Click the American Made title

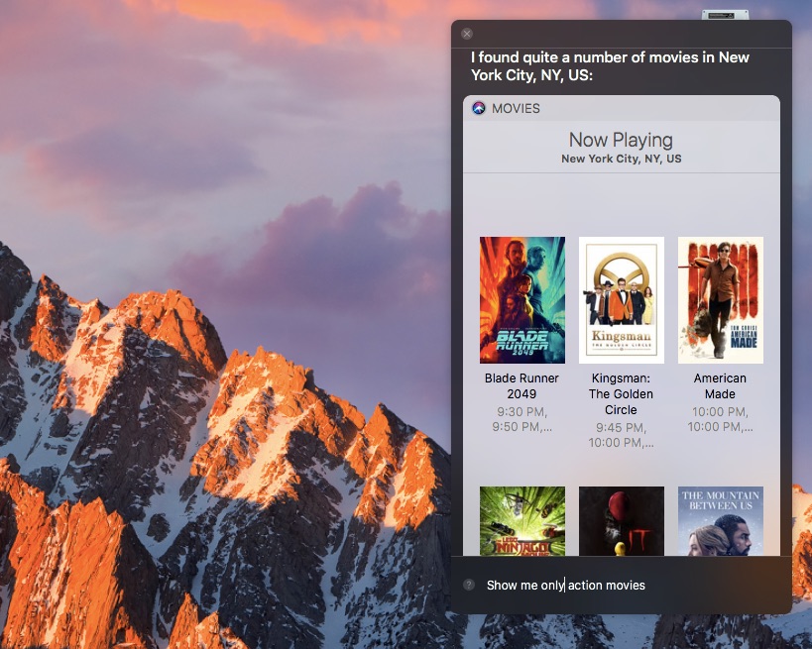pos(720,386)
